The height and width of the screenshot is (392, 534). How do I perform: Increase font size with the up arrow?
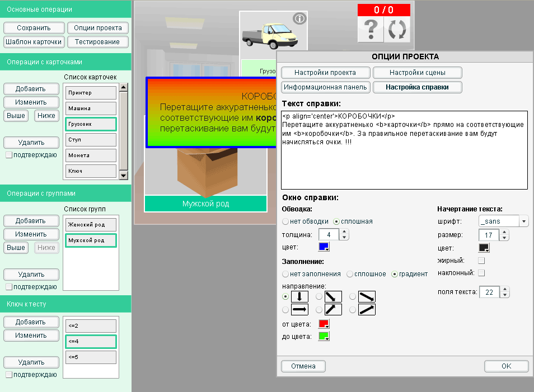tap(504, 232)
